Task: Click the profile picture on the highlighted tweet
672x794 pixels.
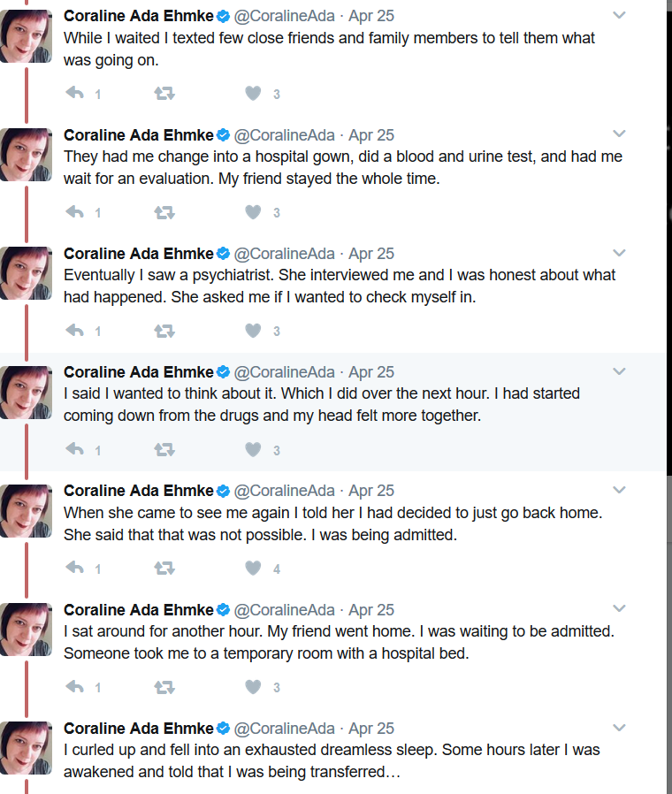Action: tap(26, 393)
